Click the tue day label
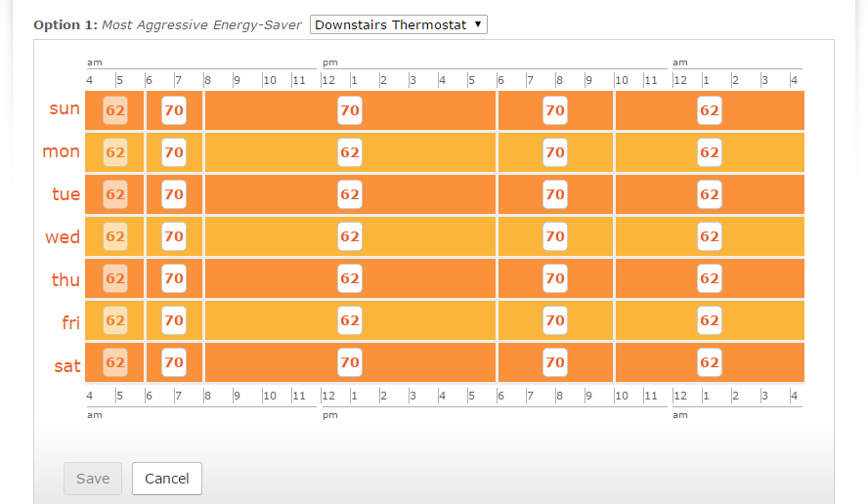The width and height of the screenshot is (868, 504). pyautogui.click(x=65, y=193)
